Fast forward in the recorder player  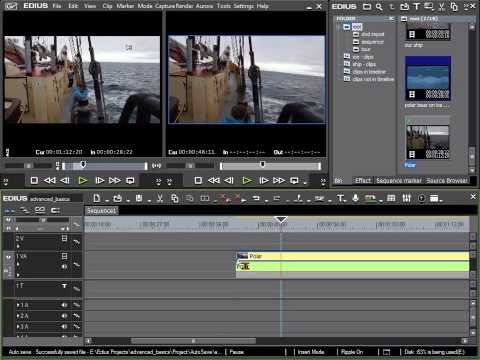(279, 180)
